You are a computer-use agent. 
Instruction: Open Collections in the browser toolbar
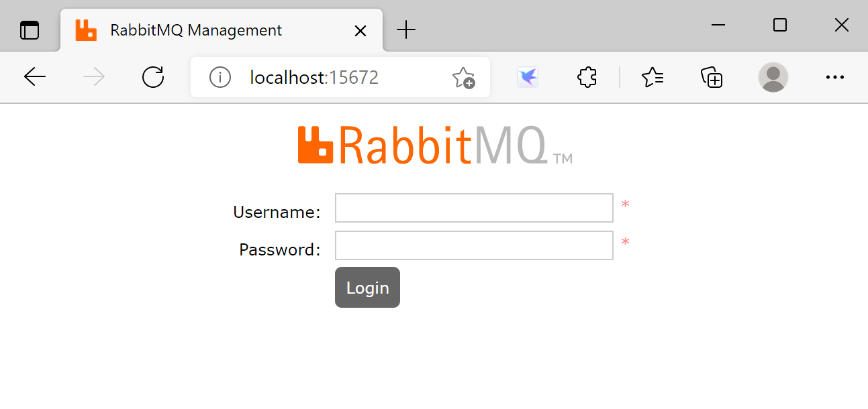pyautogui.click(x=712, y=76)
